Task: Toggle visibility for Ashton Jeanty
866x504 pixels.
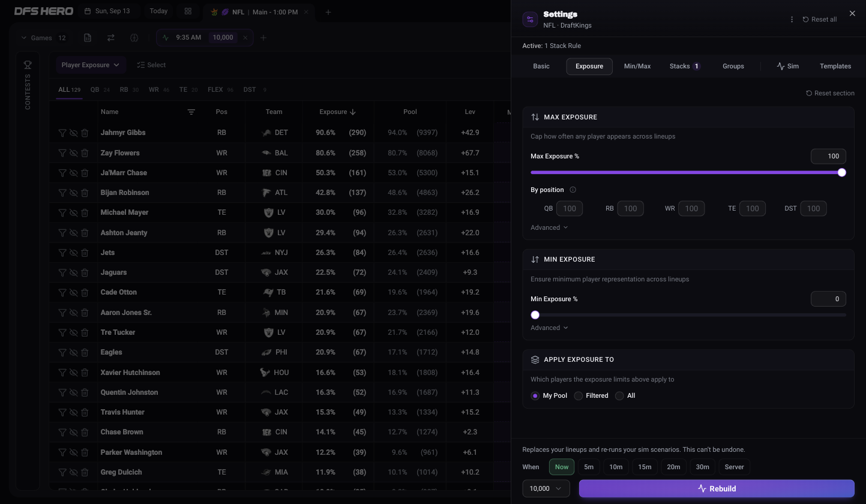Action: pos(73,233)
